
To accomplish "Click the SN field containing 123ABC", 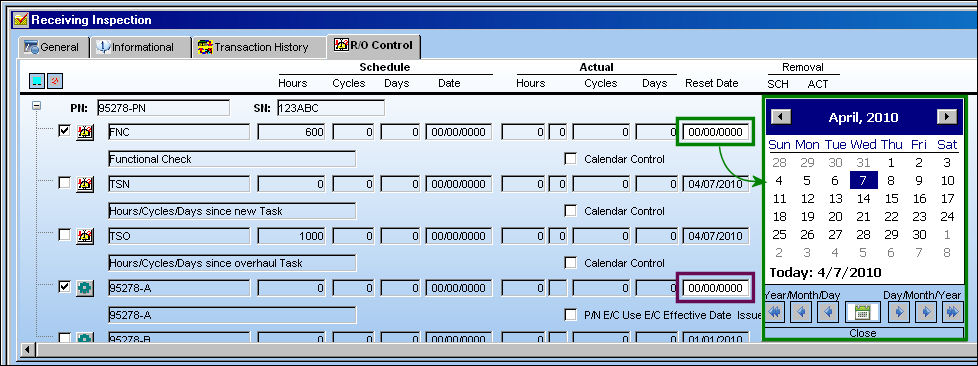I will pos(331,108).
